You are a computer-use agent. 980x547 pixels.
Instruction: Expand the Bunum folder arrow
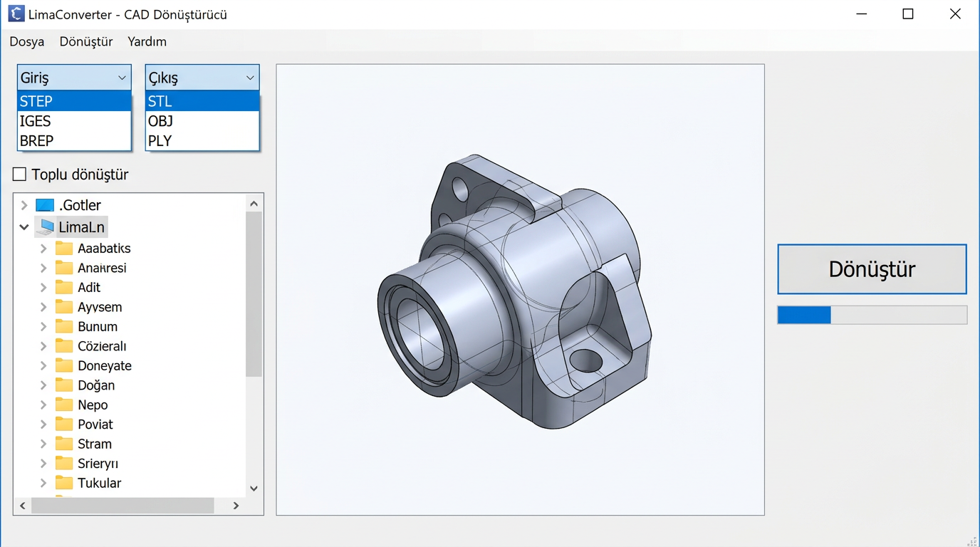click(43, 327)
